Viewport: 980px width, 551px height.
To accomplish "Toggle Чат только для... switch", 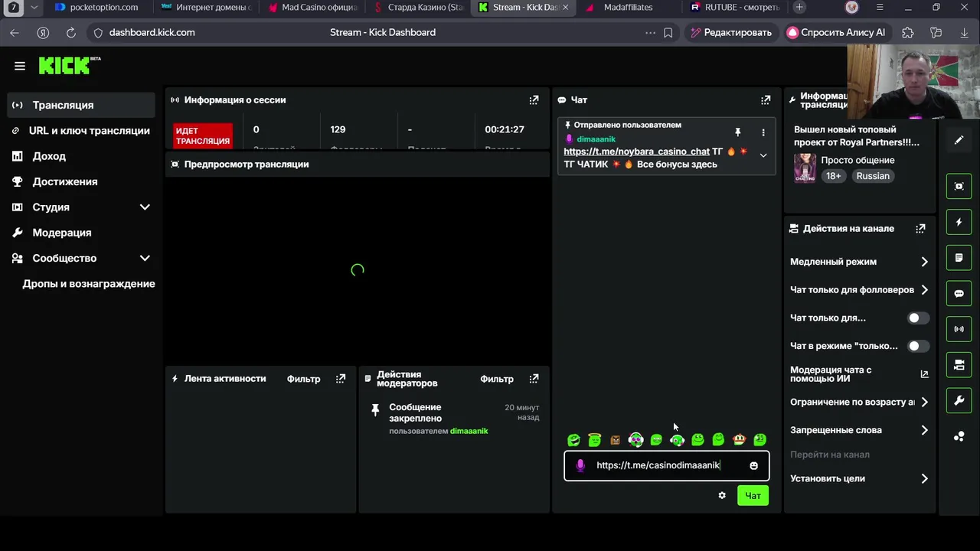I will [918, 318].
